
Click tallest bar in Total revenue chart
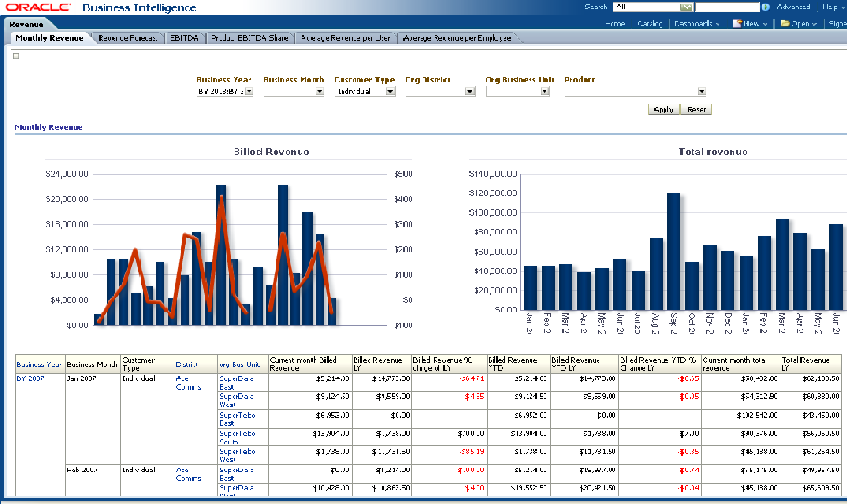[674, 251]
